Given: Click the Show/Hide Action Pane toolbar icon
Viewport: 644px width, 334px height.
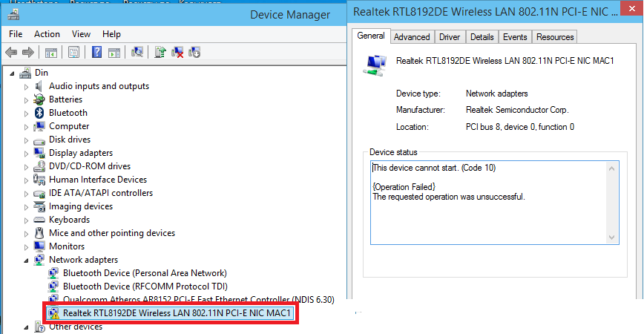Looking at the screenshot, I should 114,52.
